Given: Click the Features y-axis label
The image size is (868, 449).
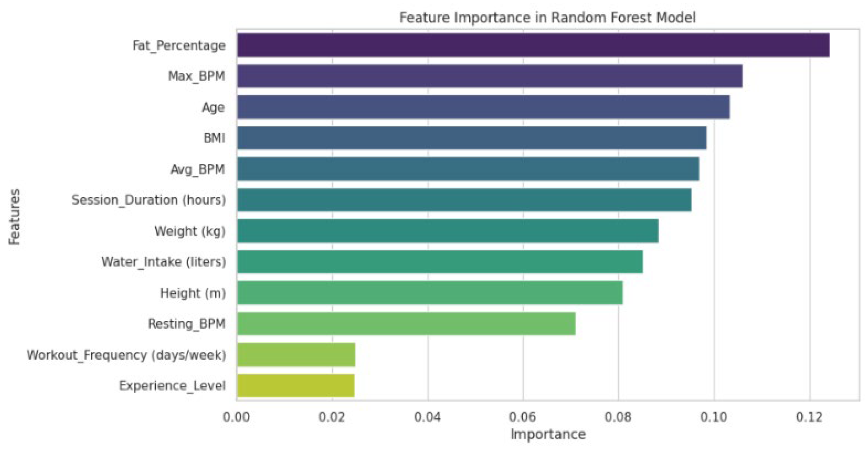Looking at the screenshot, I should 14,216.
